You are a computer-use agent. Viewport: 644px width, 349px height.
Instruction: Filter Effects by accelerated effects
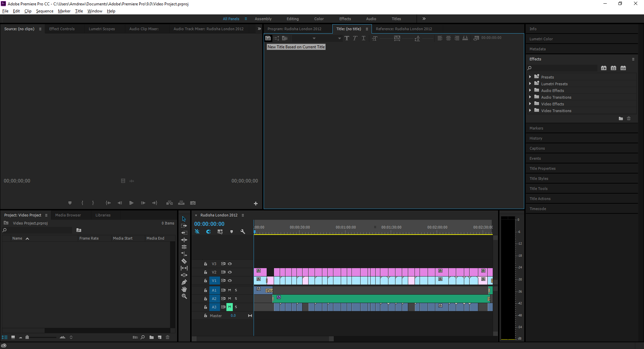604,68
